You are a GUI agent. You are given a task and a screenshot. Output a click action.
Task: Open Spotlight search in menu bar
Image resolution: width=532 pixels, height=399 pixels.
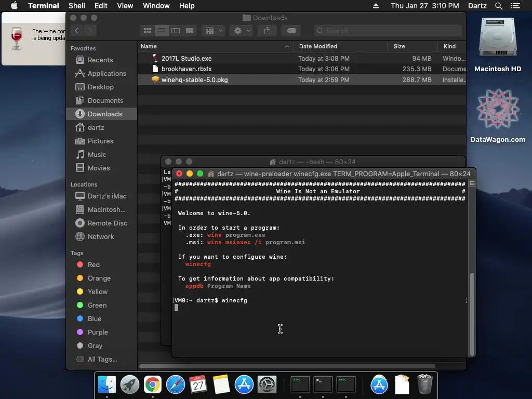499,6
